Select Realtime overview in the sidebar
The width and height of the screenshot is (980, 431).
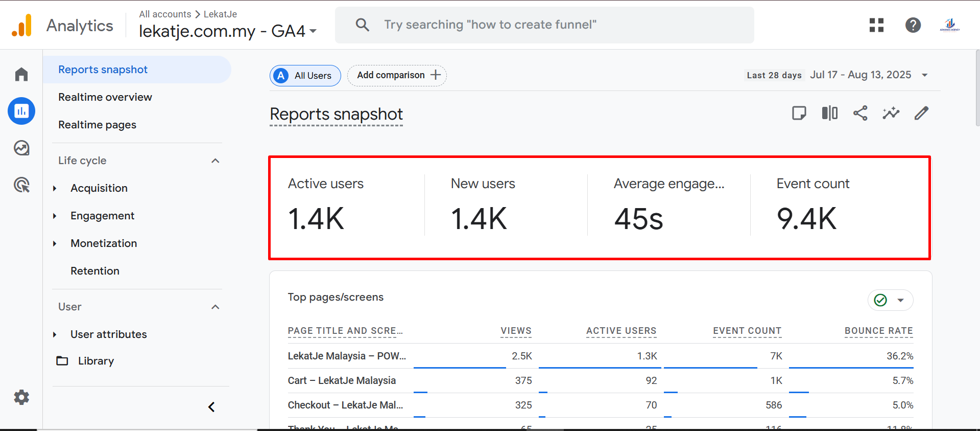click(x=105, y=97)
